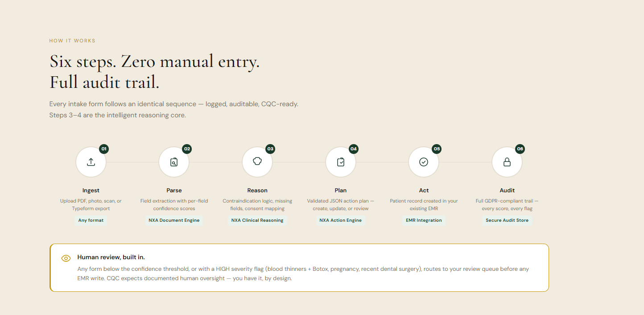
Task: Click the Six steps. Zero manual entry heading
Action: [154, 62]
